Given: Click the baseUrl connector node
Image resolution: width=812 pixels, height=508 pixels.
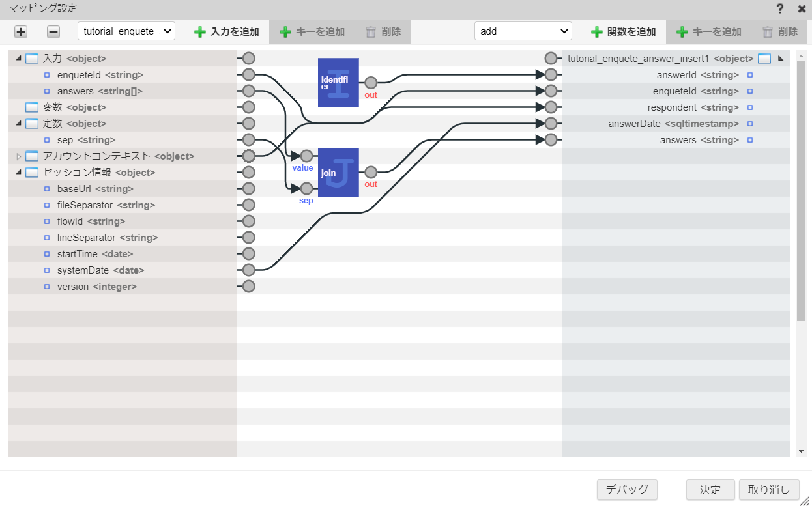Looking at the screenshot, I should coord(248,189).
